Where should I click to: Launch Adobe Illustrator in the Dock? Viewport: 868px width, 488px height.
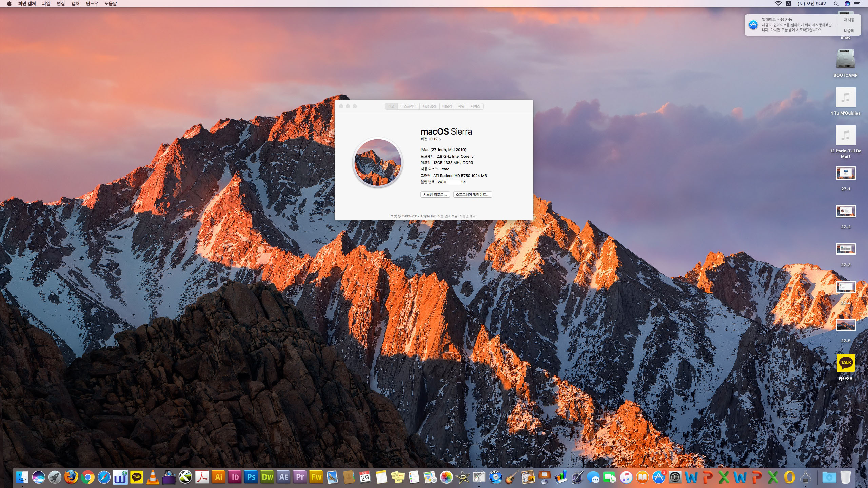[x=219, y=477]
